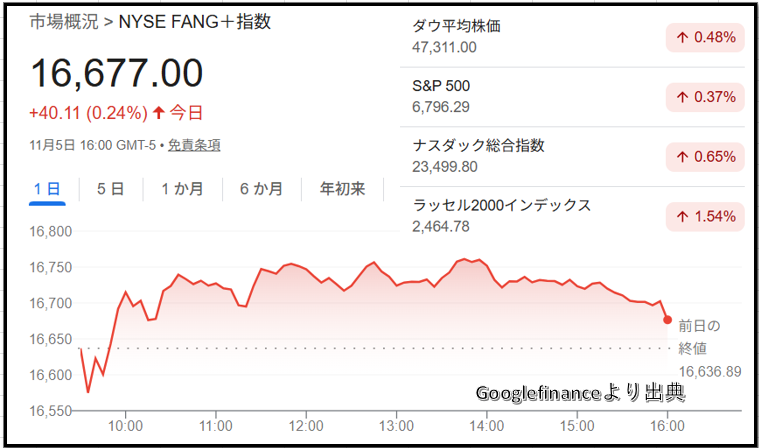The image size is (759, 448).
Task: Show the 6か月 chart range
Action: (x=261, y=188)
